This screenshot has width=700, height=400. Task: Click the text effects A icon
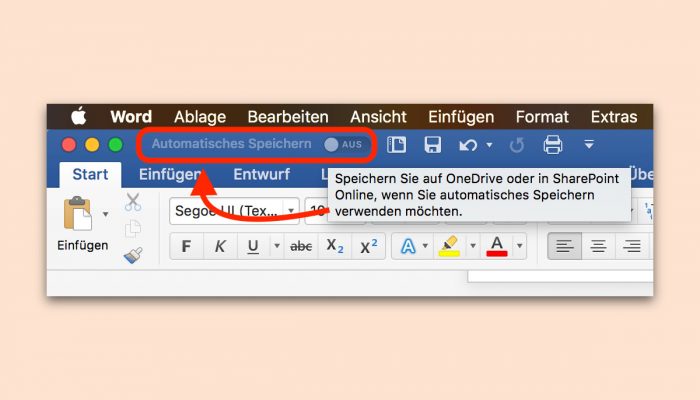click(x=408, y=246)
